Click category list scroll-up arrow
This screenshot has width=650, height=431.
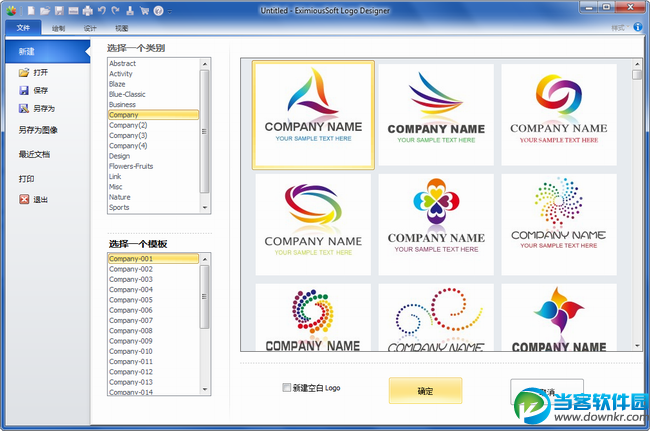click(x=205, y=64)
